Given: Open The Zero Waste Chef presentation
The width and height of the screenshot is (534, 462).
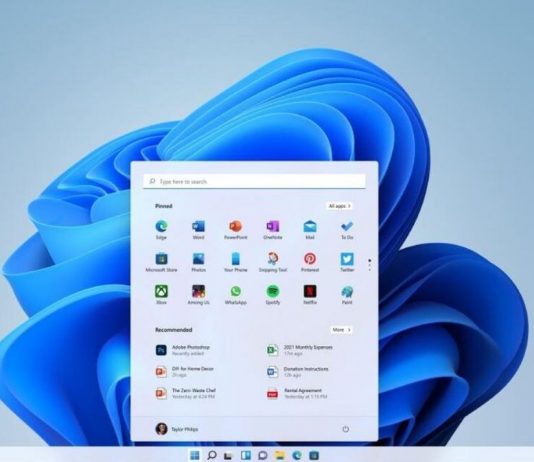Looking at the screenshot, I should (x=186, y=393).
